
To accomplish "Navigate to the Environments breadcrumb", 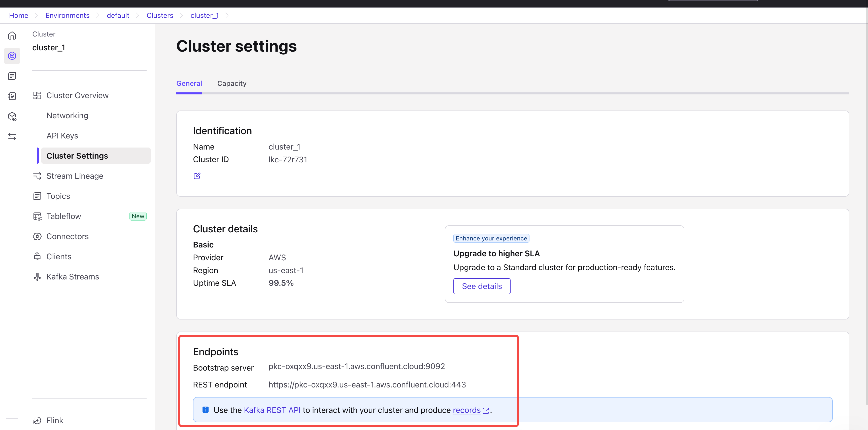I will click(x=68, y=15).
